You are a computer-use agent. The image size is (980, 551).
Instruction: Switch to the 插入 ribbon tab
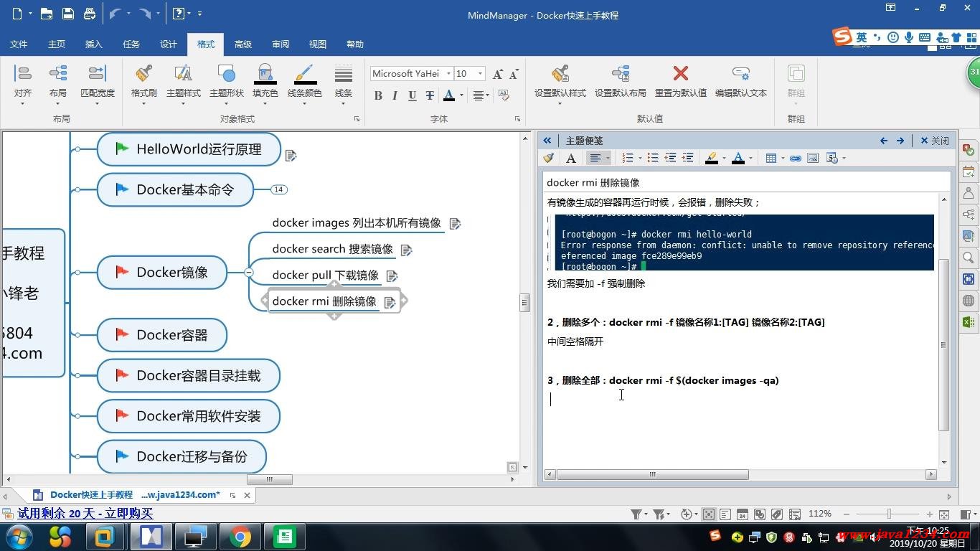pyautogui.click(x=94, y=44)
